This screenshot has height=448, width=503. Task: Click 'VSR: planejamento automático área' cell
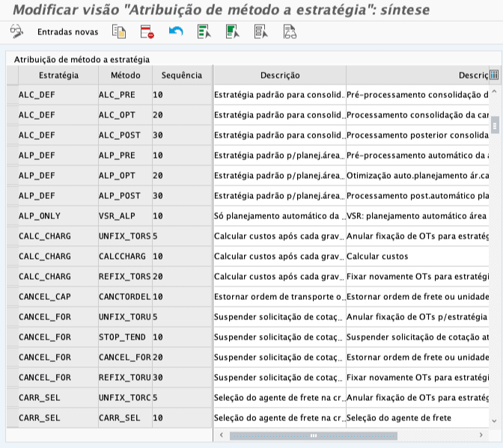418,216
